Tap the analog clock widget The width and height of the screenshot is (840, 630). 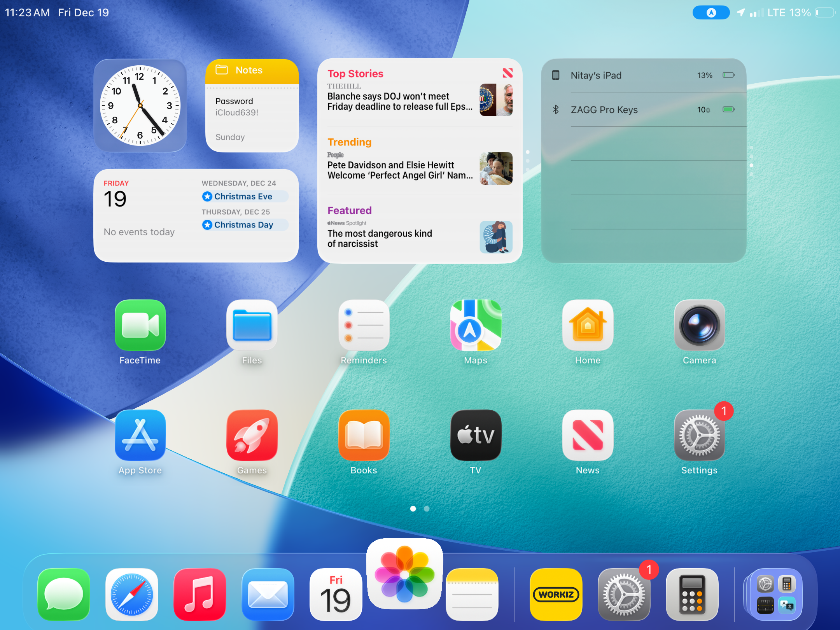(140, 105)
